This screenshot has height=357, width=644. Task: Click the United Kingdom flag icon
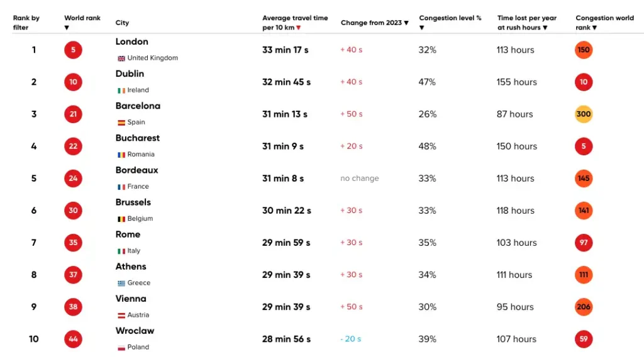click(x=121, y=58)
